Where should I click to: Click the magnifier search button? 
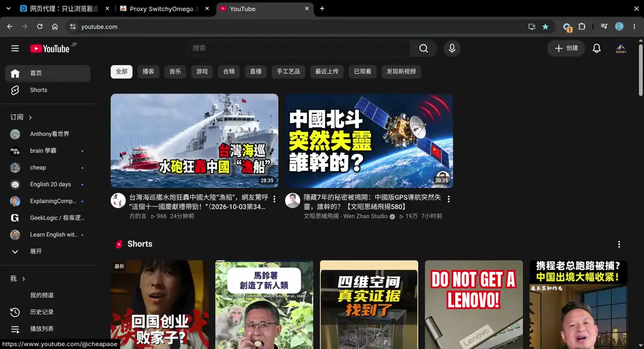point(423,49)
